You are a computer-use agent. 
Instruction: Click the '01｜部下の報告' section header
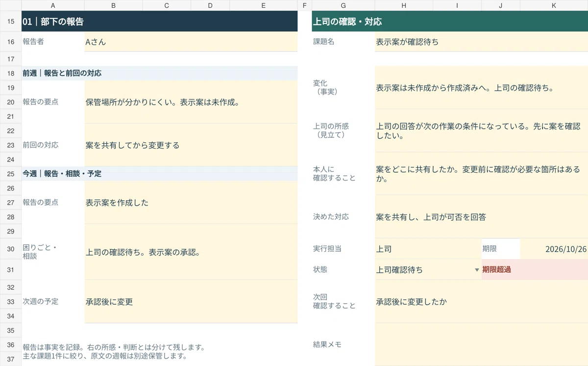pyautogui.click(x=159, y=21)
